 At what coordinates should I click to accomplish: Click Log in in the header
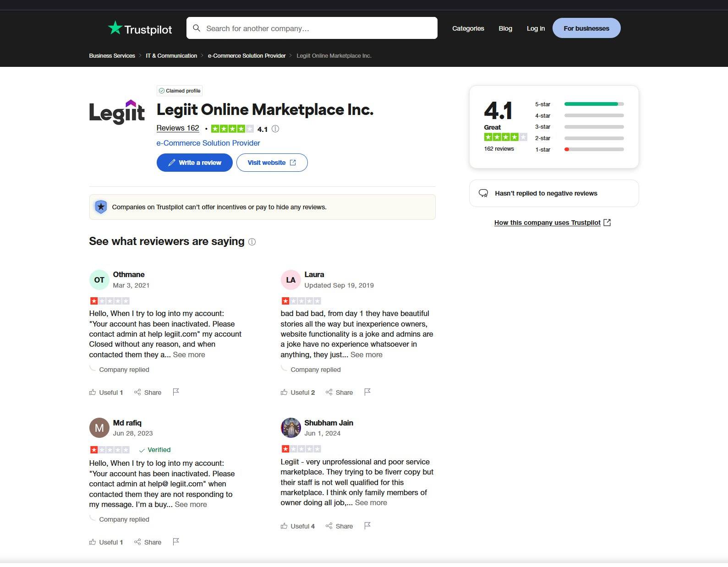(536, 28)
